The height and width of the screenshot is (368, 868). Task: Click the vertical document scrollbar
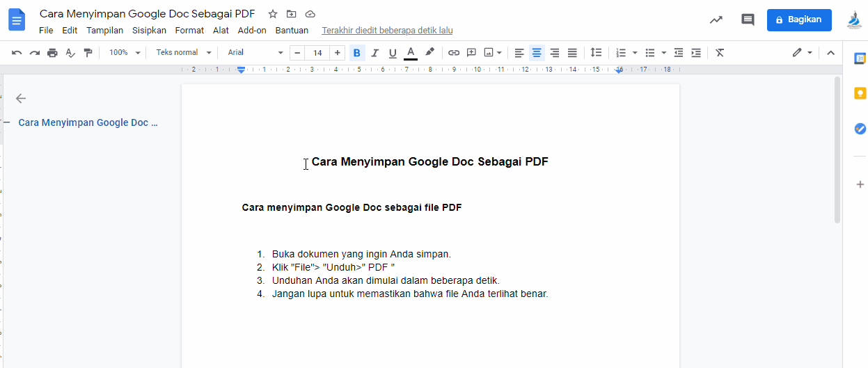coord(837,150)
